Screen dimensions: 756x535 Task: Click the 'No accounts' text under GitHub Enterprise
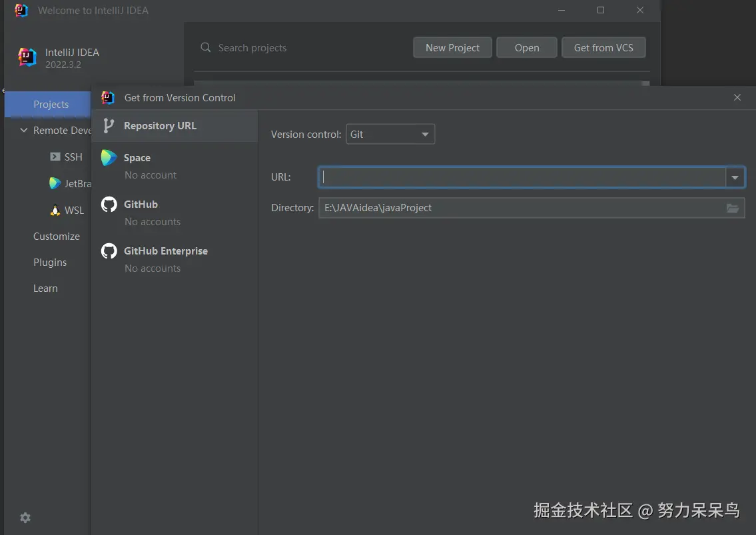pyautogui.click(x=153, y=268)
